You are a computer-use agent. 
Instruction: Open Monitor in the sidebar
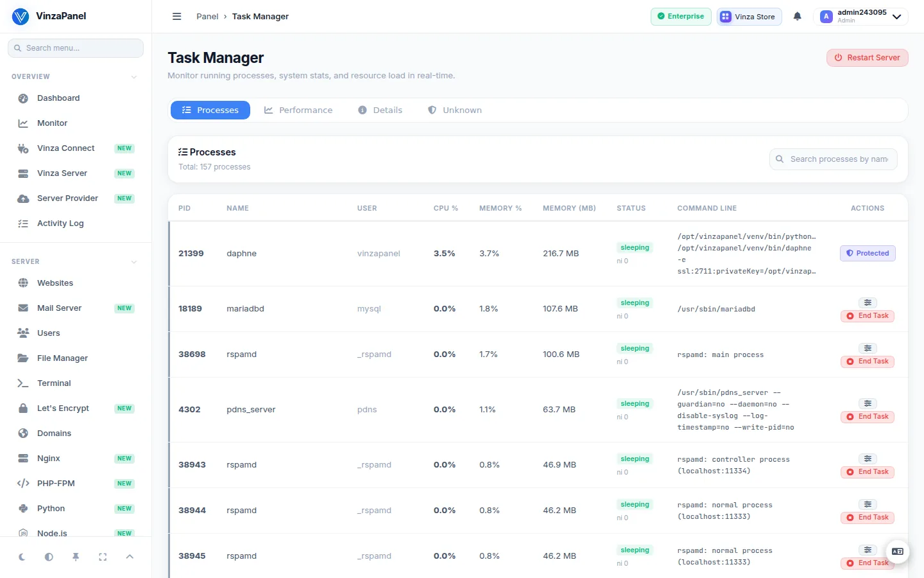point(76,123)
